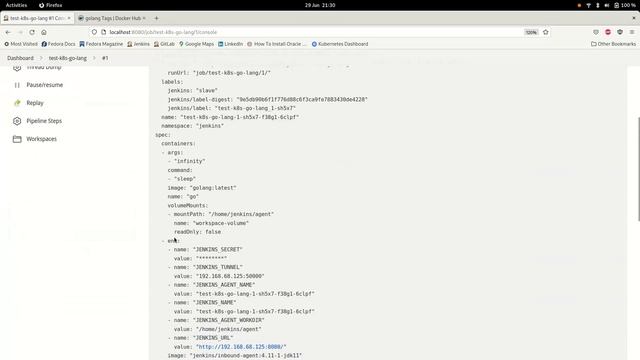640x360 pixels.
Task: Select the text image: "golang:latest"
Action: point(202,188)
